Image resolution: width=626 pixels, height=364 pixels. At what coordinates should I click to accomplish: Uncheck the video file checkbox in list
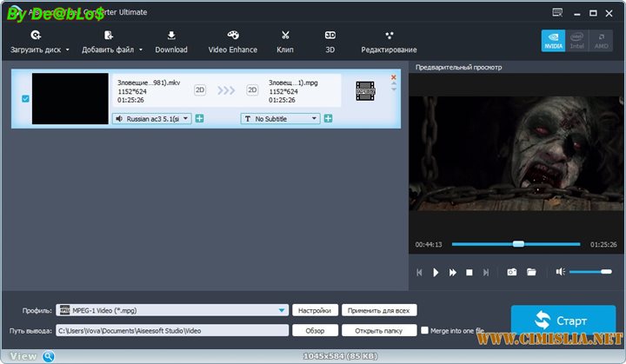point(25,99)
